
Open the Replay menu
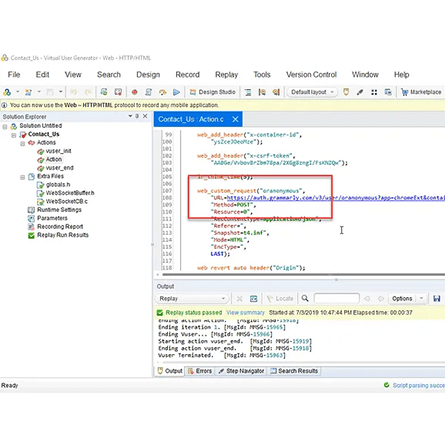(x=226, y=75)
